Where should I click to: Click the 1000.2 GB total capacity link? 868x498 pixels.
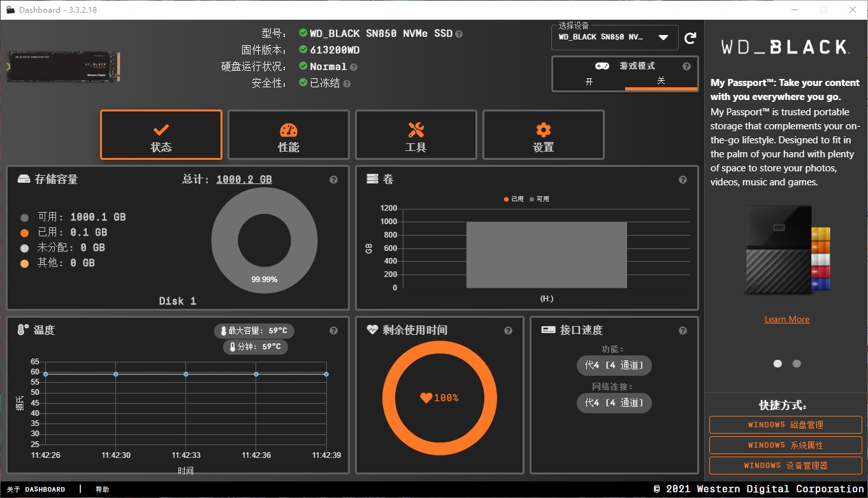(x=244, y=180)
